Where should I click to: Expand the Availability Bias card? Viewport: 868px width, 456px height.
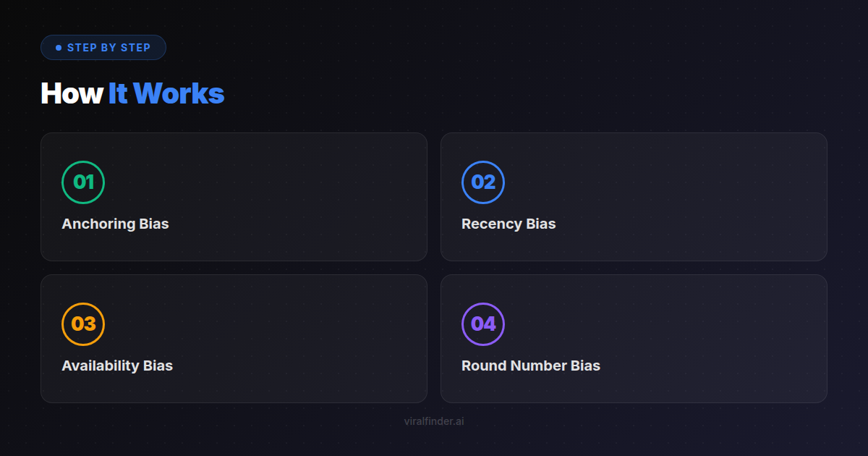[x=234, y=338]
